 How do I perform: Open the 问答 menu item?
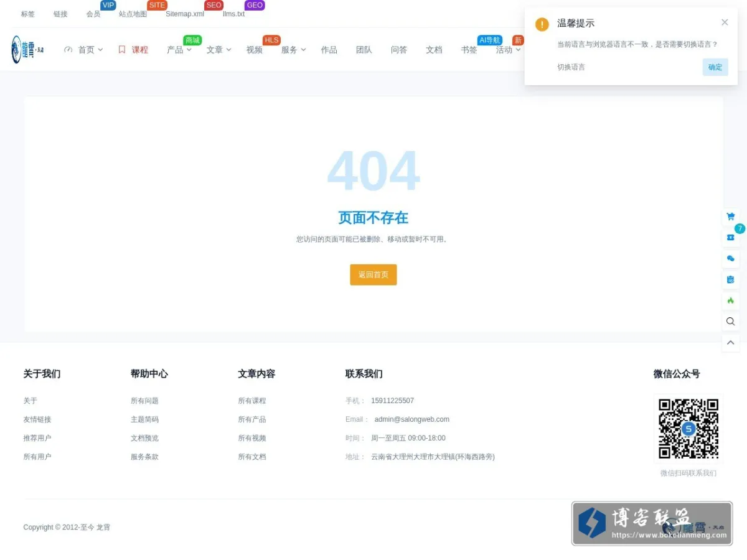tap(399, 50)
